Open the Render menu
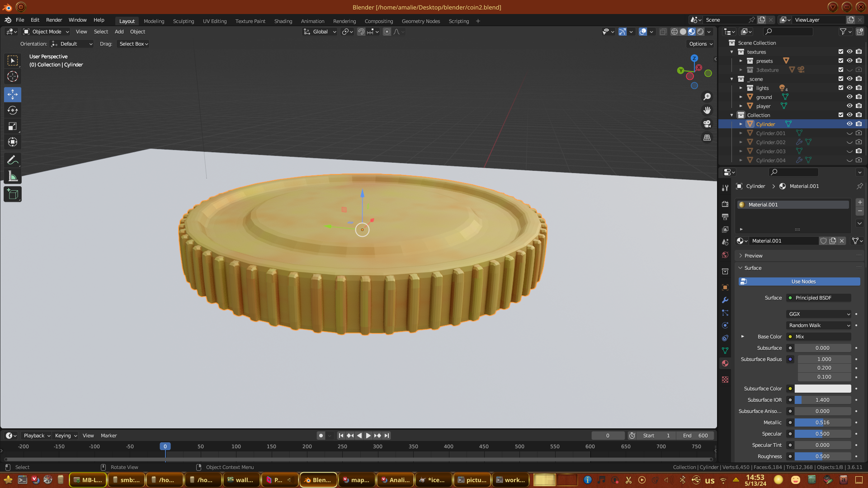 point(54,20)
